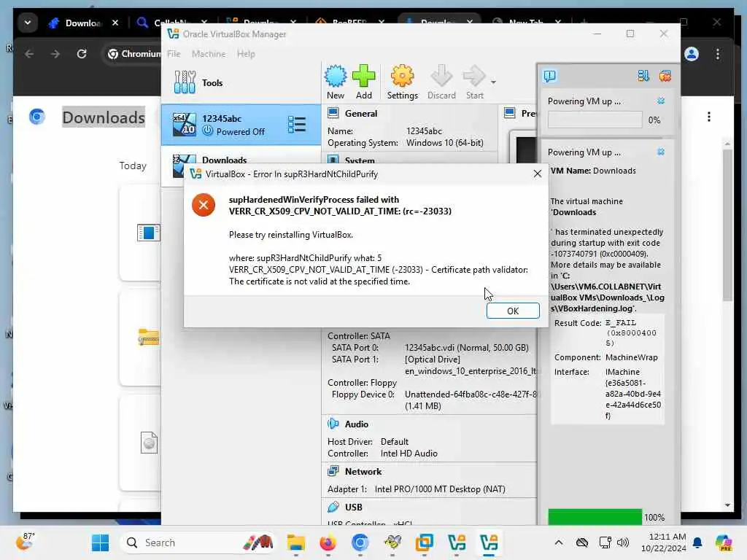Click OK in the VirtualBox error dialog

[513, 311]
